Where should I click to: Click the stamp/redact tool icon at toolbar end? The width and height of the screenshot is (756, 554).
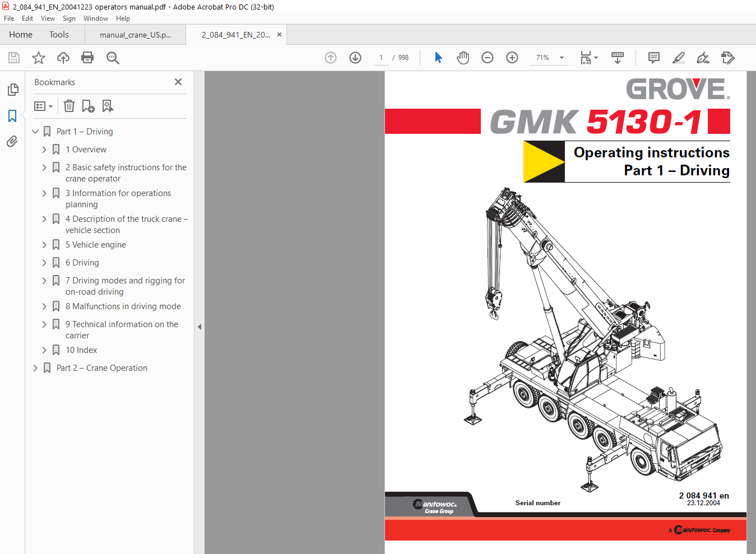pos(727,58)
